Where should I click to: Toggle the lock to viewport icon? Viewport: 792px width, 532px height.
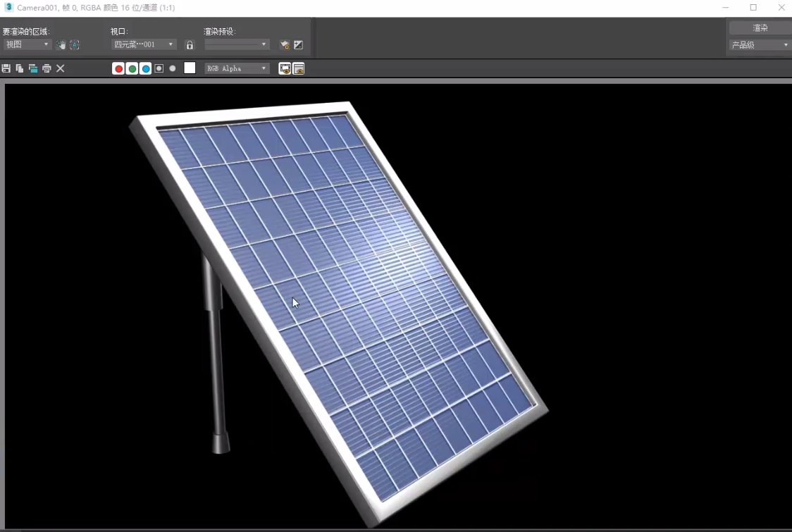190,45
